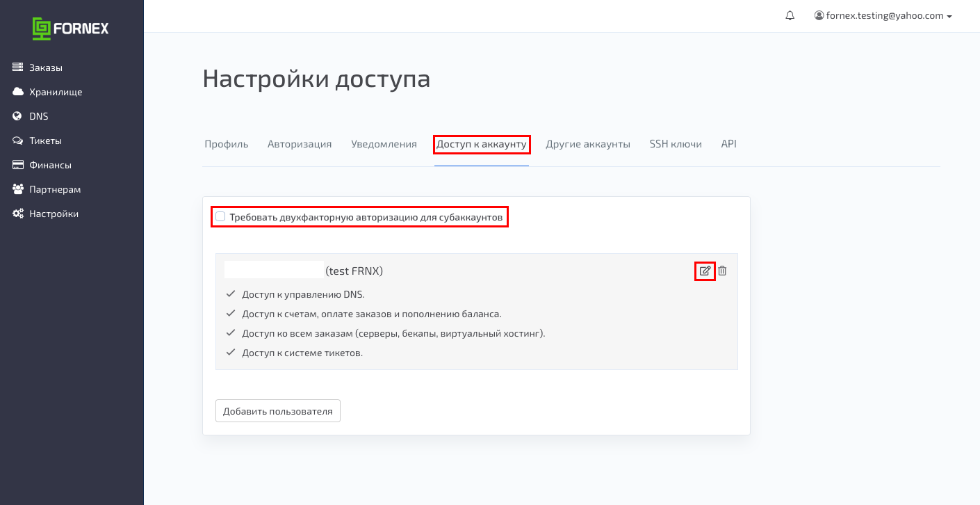This screenshot has width=980, height=505.
Task: Select the Доступ к аккаунту tab
Action: [x=482, y=144]
